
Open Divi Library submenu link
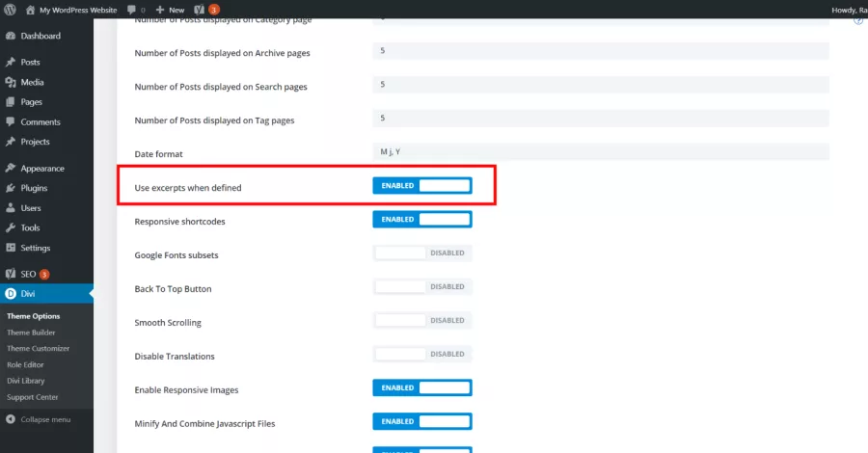click(x=25, y=381)
